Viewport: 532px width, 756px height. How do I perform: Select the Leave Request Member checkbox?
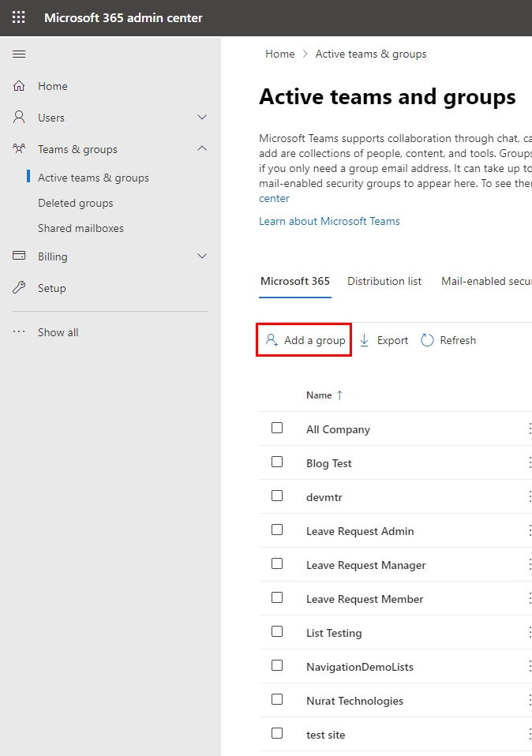[x=277, y=597]
